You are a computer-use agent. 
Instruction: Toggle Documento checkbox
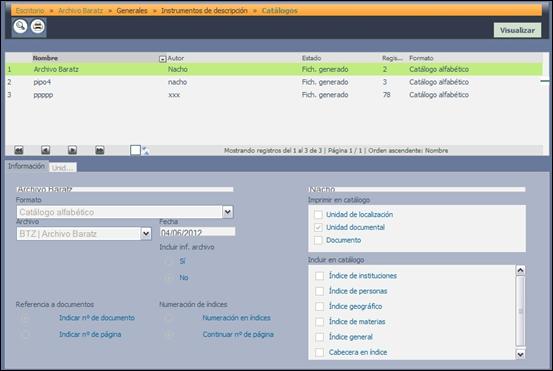pyautogui.click(x=318, y=240)
